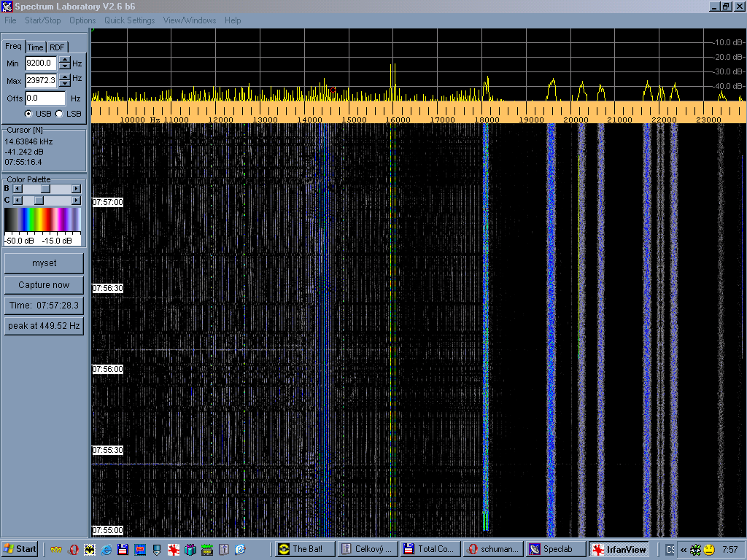Decrease Min frequency with the down arrow
747x560 pixels.
[64, 66]
